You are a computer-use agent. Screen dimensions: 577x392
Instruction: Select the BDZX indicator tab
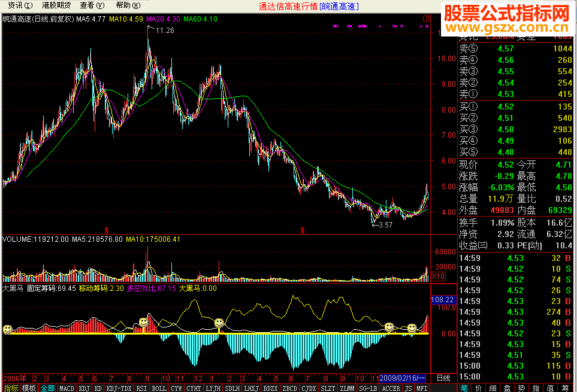tap(270, 388)
